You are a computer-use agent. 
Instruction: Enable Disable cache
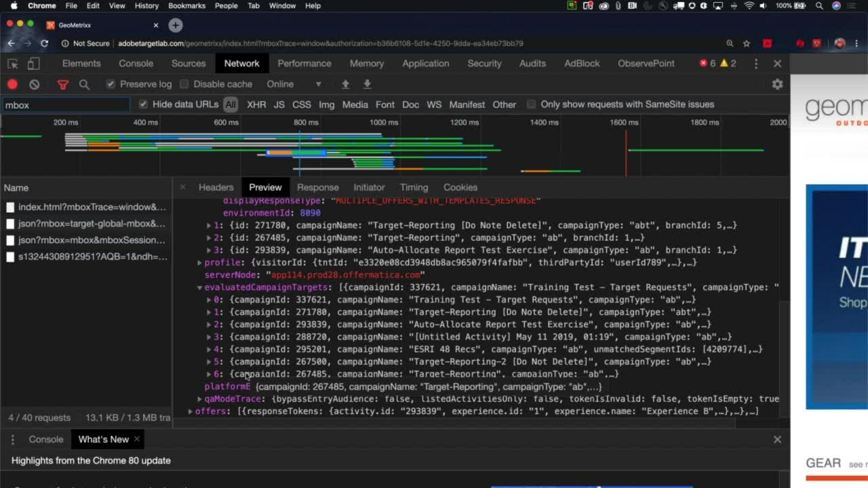(184, 84)
